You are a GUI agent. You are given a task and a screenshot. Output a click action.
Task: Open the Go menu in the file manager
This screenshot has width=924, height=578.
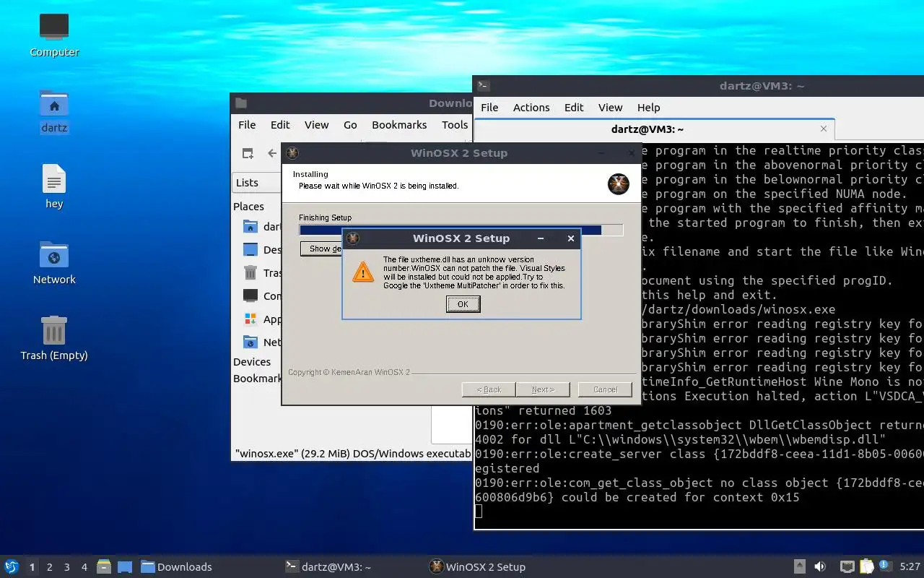pyautogui.click(x=350, y=125)
